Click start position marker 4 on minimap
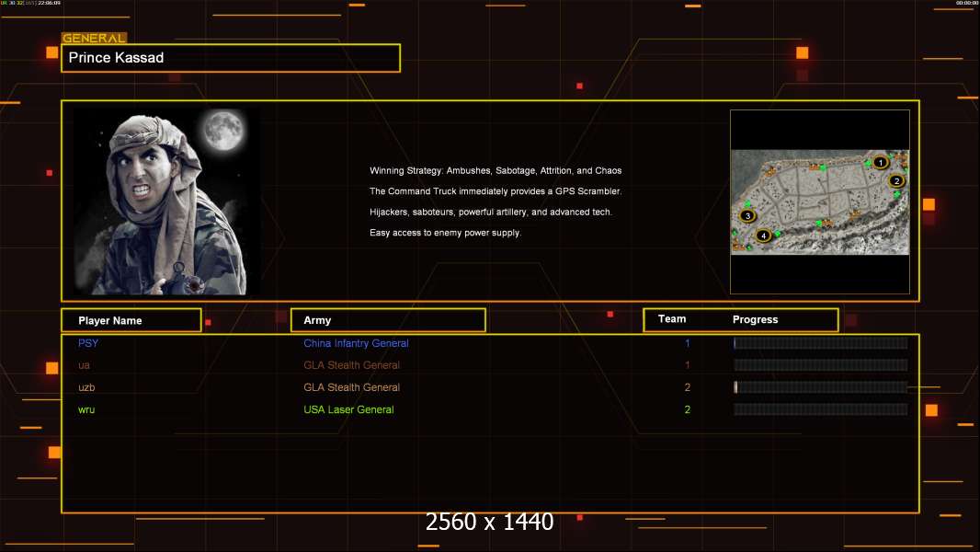The image size is (980, 552). click(763, 236)
